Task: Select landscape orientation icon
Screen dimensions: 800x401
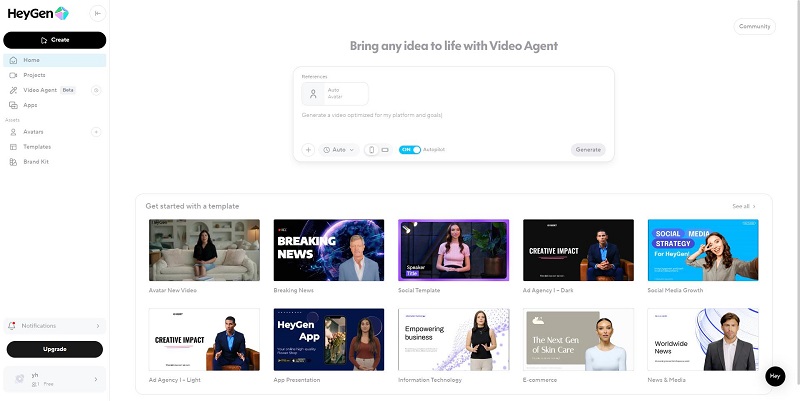Action: pyautogui.click(x=385, y=150)
